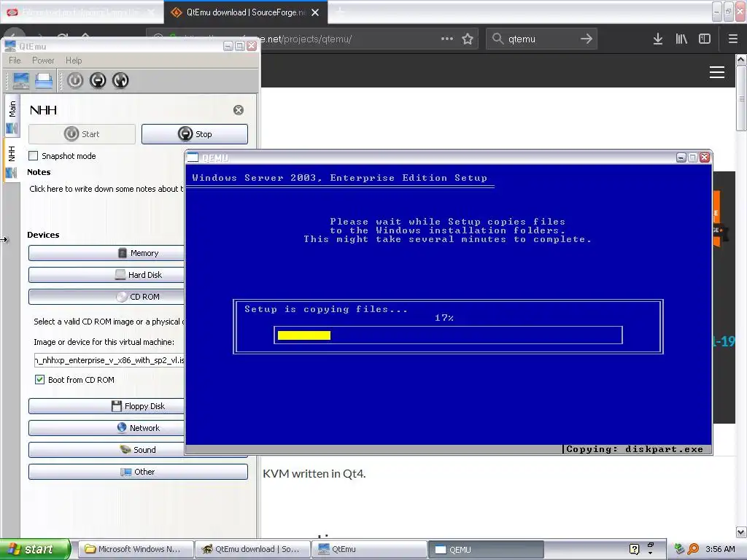Click the browser page scrollbar thumb
747x560 pixels.
741,98
